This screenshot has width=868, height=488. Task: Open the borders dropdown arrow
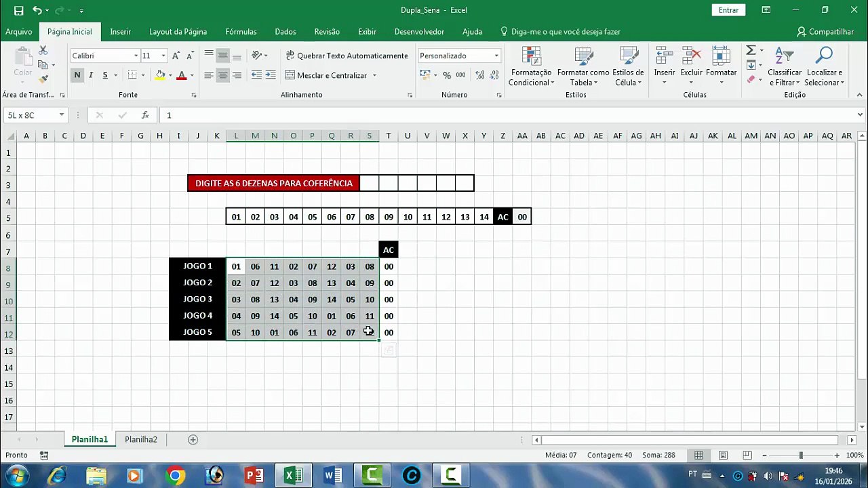click(143, 75)
